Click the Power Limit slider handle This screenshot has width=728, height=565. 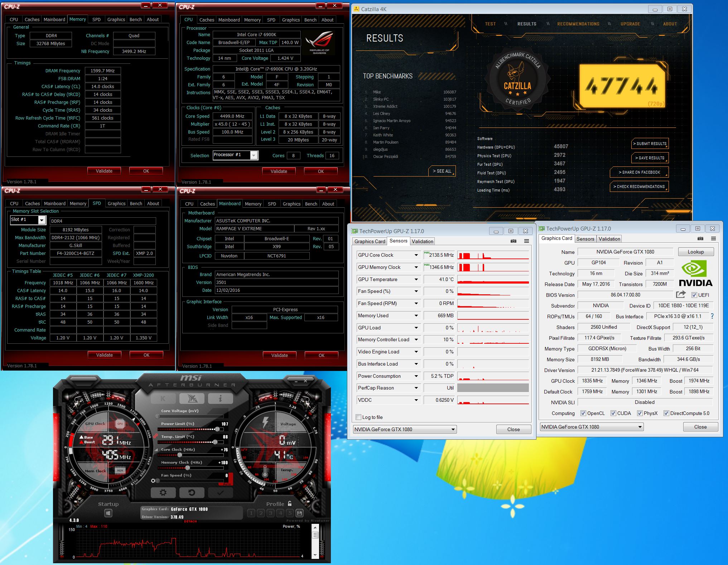217,429
